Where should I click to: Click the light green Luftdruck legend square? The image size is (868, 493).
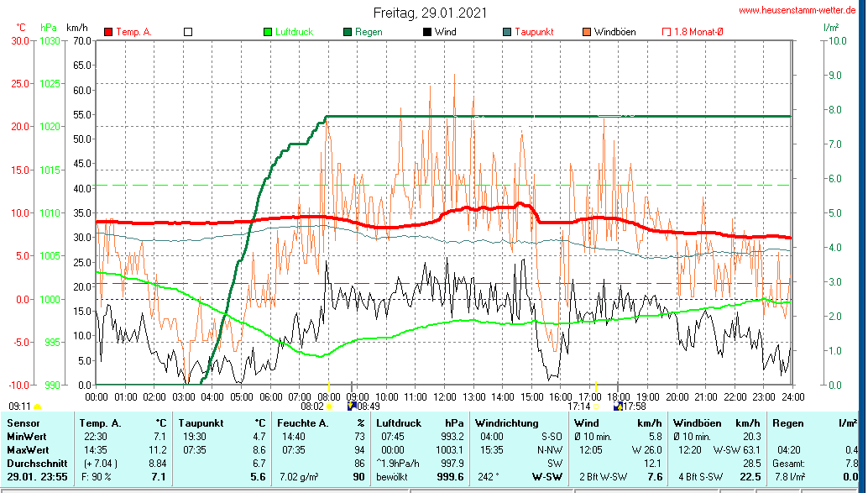pos(268,32)
